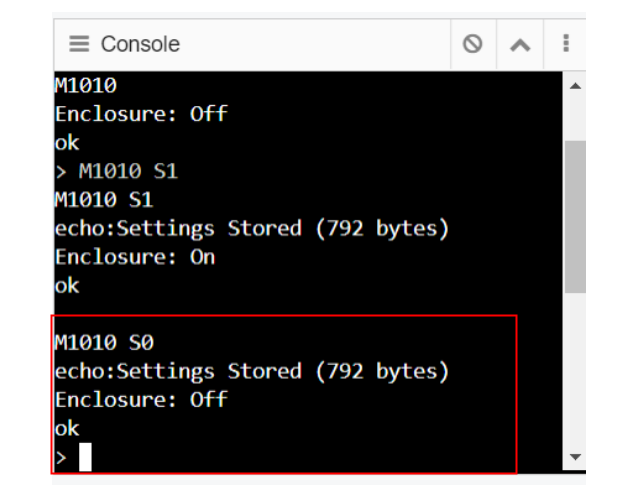Click the "> M1010 S1" sent command line
Image resolution: width=629 pixels, height=504 pixels.
(116, 171)
